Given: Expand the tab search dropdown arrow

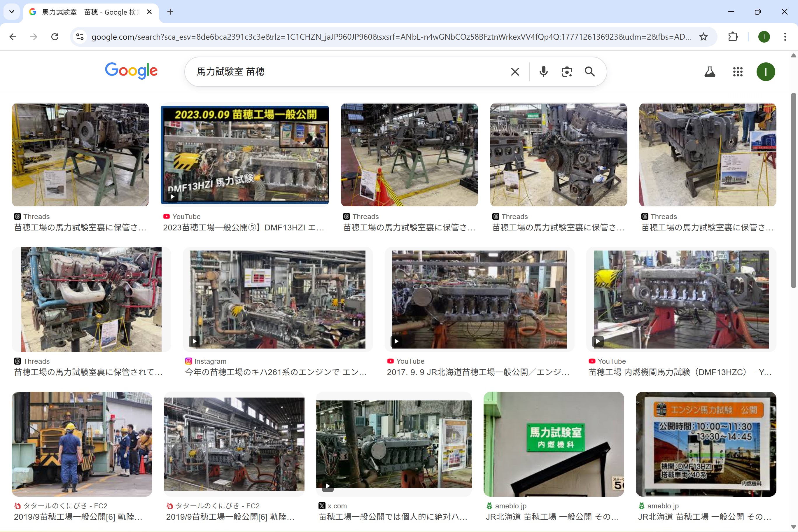Looking at the screenshot, I should click(x=12, y=12).
